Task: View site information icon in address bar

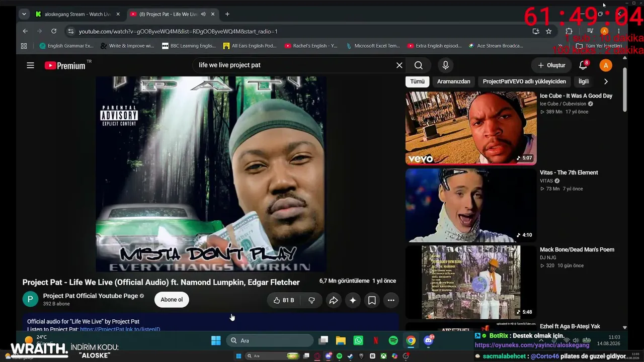Action: (x=71, y=31)
